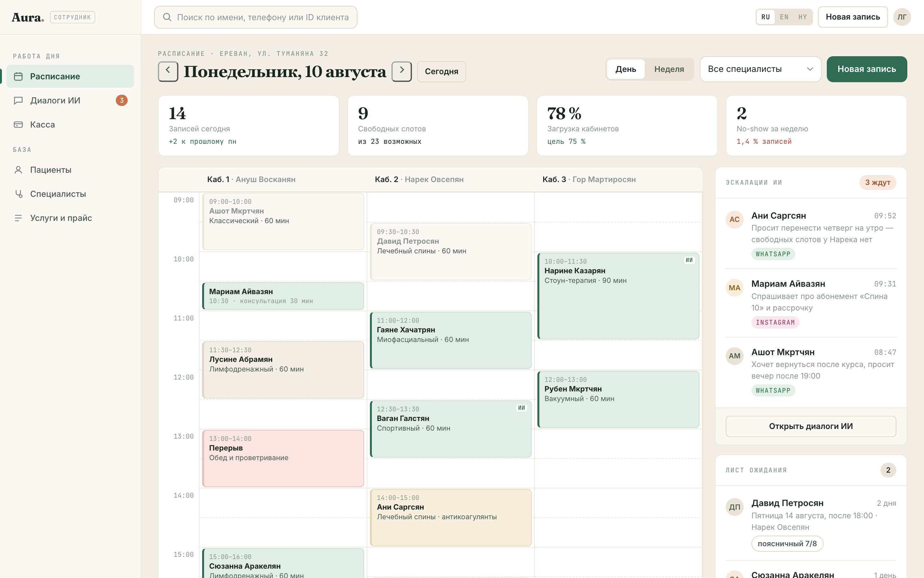Image resolution: width=924 pixels, height=578 pixels.
Task: Open Сюзанна Аракелян 15:00 appointment
Action: (x=283, y=564)
